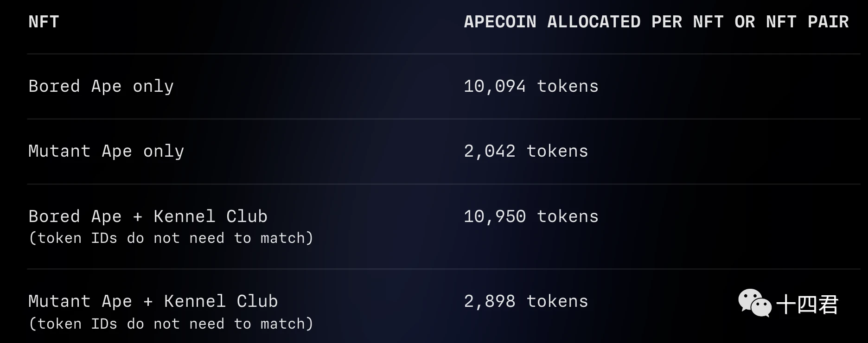The width and height of the screenshot is (868, 343).
Task: Click the 十四君 watermark text
Action: click(x=807, y=305)
